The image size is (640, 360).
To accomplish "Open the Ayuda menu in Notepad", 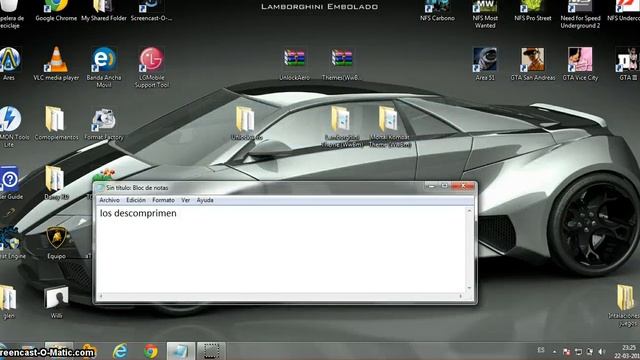I will click(205, 200).
